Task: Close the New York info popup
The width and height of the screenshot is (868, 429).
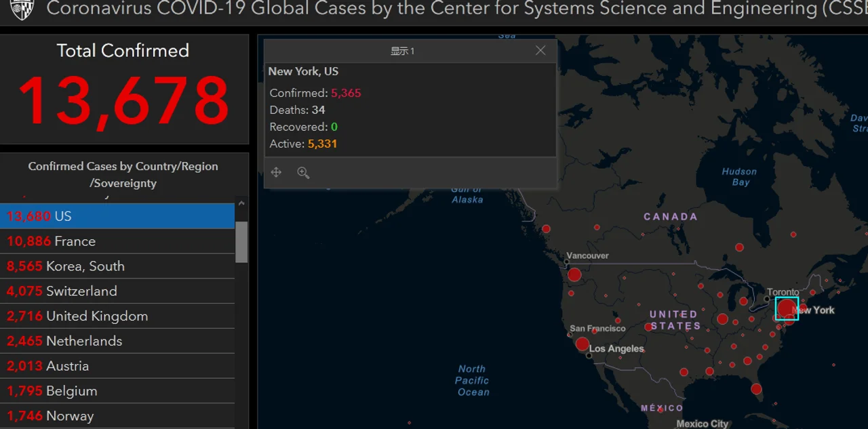Action: point(540,51)
